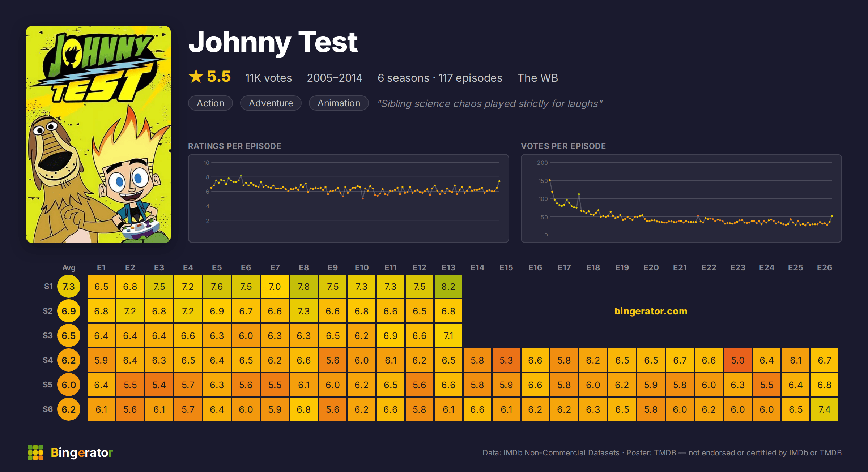Visit the bingerator.com link
This screenshot has height=472, width=868.
[651, 311]
